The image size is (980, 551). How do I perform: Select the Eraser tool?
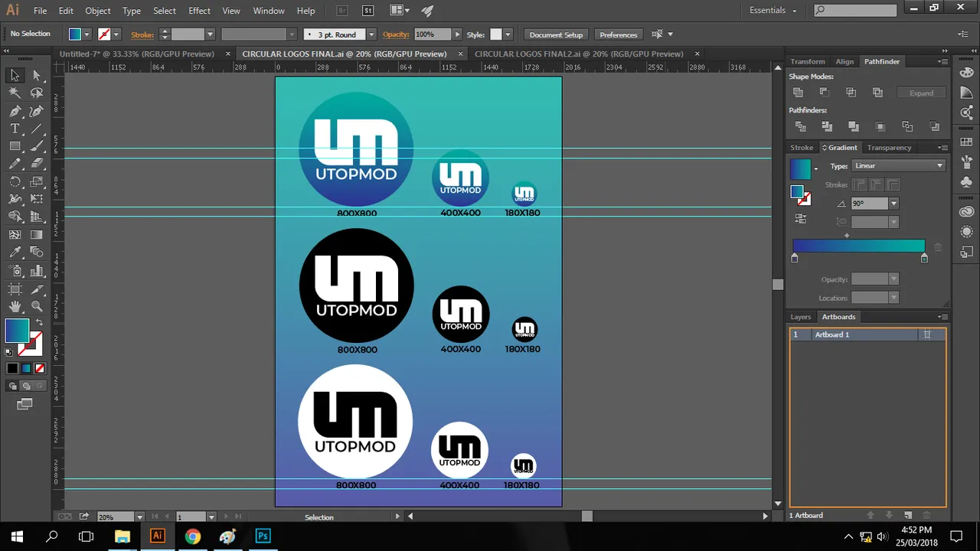(x=37, y=164)
